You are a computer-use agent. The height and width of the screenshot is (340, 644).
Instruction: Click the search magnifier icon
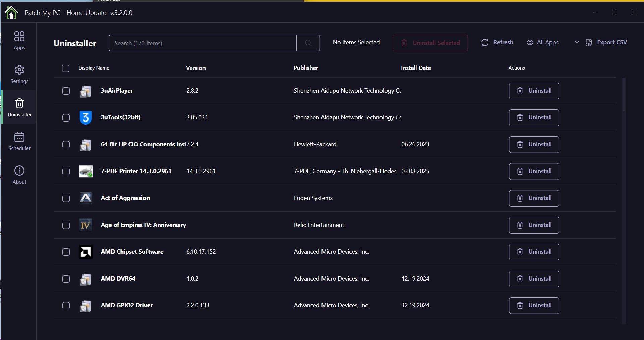point(308,43)
